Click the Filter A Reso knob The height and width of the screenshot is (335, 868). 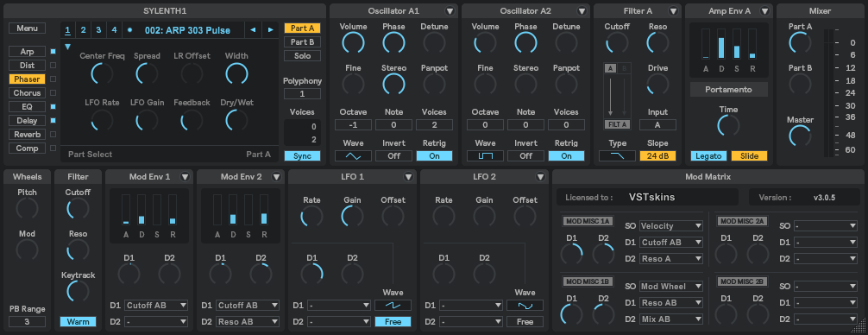coord(657,42)
